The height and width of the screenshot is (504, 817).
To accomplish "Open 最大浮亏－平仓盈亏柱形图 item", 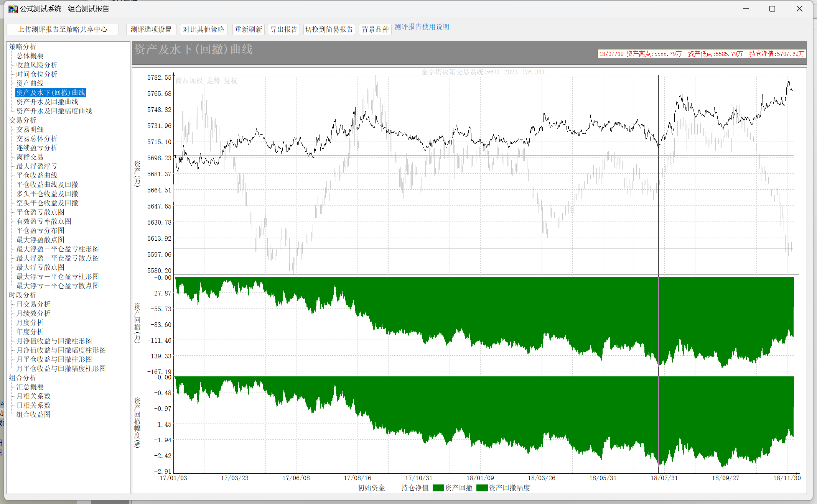I will click(58, 276).
